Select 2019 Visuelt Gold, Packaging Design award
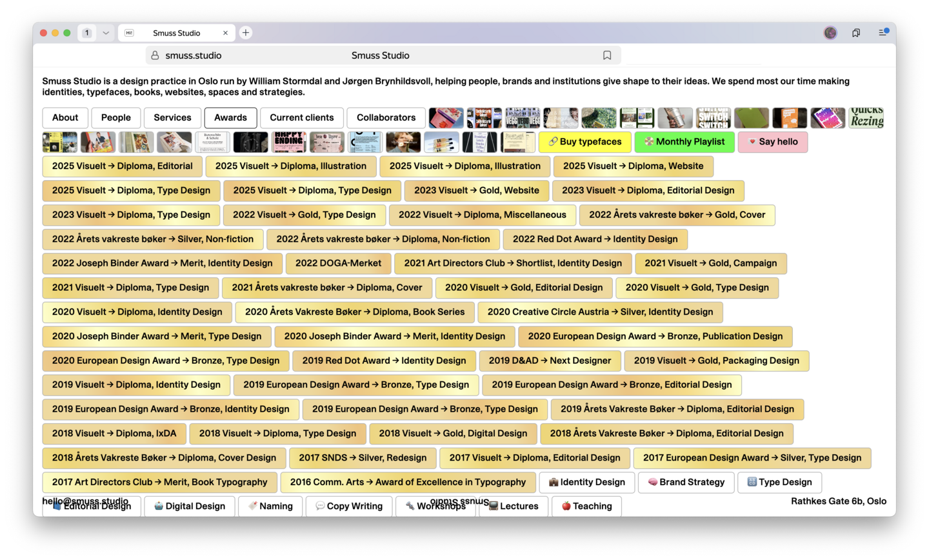 point(717,361)
